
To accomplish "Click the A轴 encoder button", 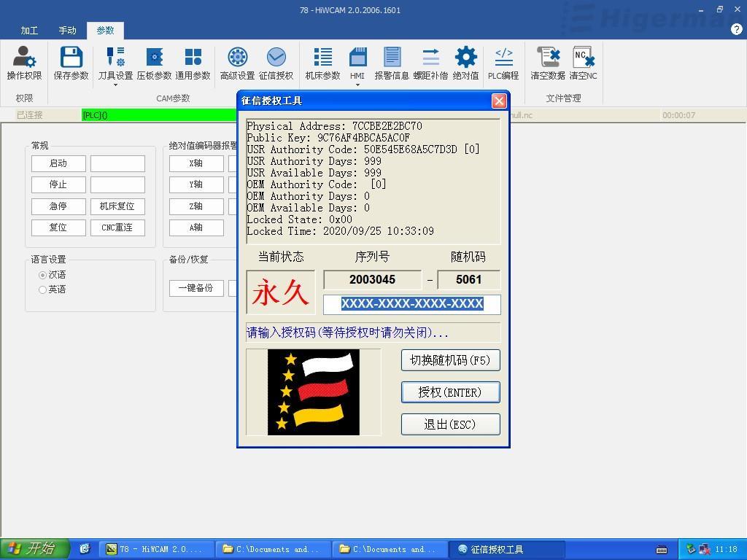I will pyautogui.click(x=196, y=227).
